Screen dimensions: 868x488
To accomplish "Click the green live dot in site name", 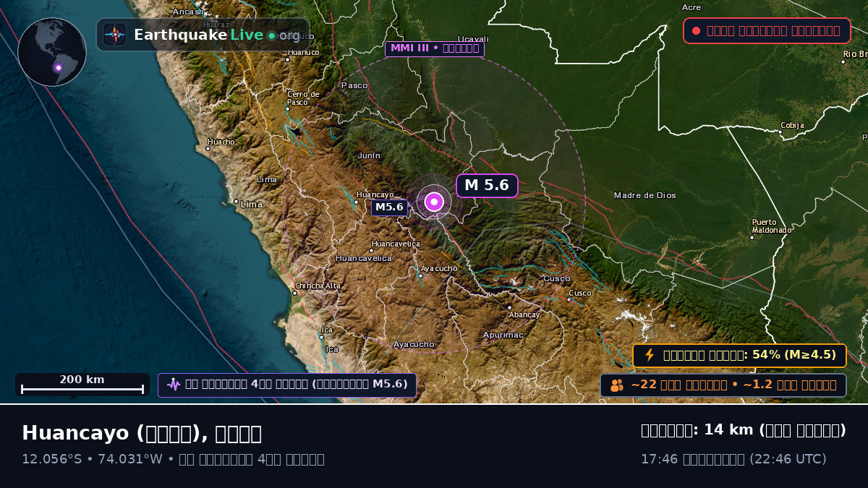I will [x=271, y=35].
